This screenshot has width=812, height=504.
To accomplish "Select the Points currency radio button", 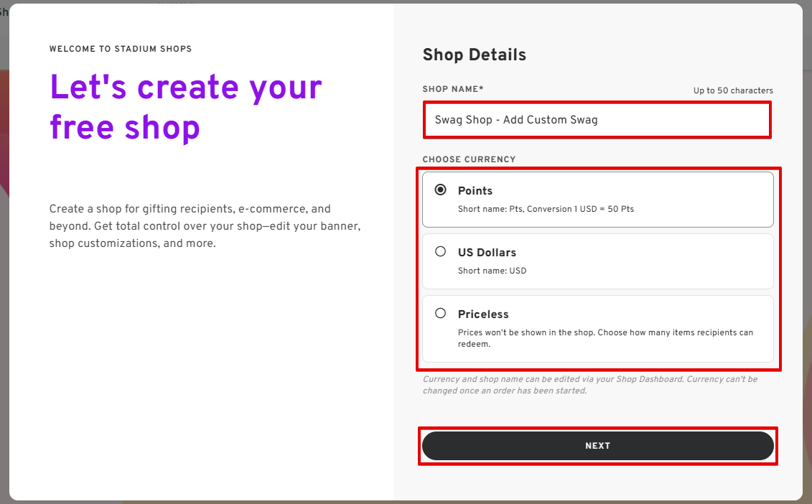I will coord(441,190).
